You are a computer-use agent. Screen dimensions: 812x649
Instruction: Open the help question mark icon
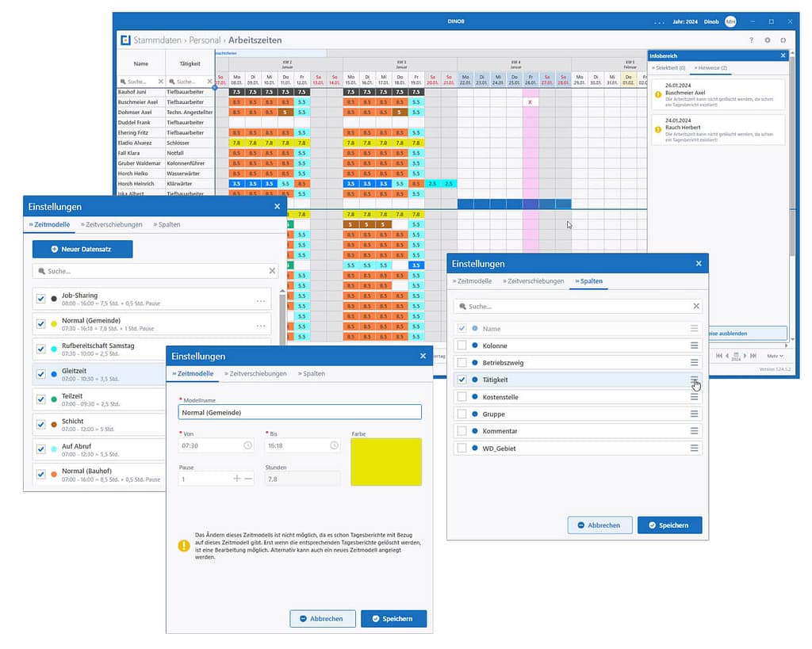click(751, 40)
